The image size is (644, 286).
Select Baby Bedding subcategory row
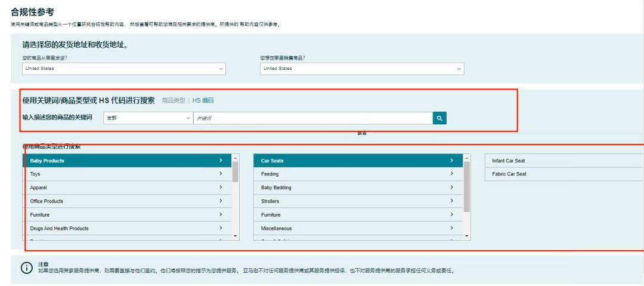click(x=358, y=187)
